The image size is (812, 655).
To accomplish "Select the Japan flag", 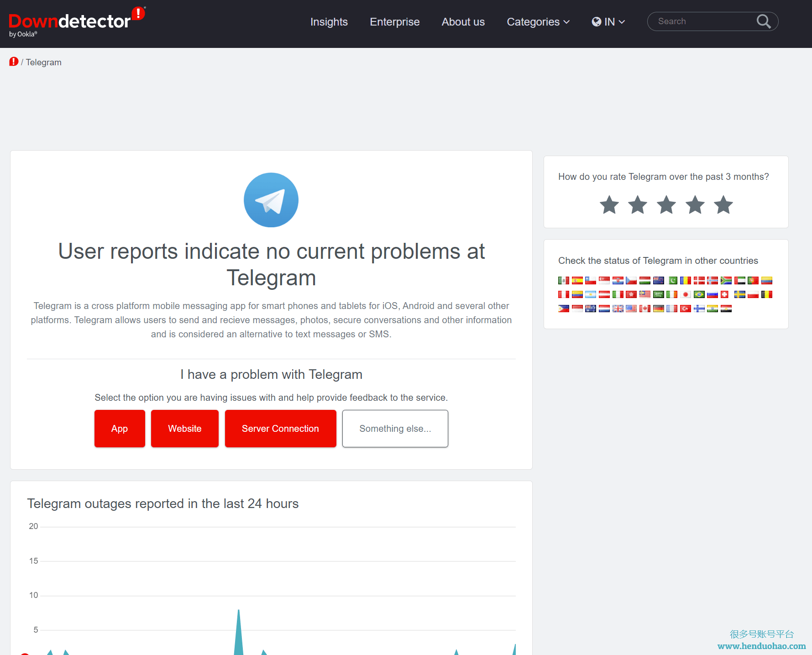I will click(685, 294).
